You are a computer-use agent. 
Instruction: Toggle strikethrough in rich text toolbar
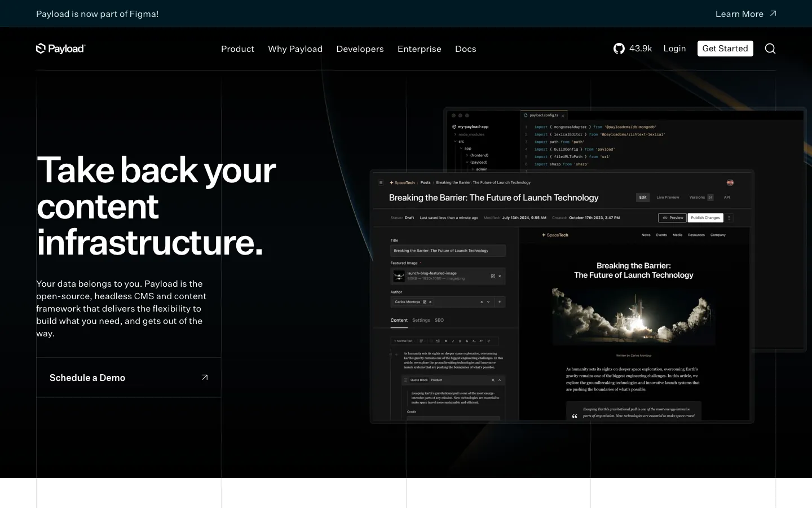point(467,341)
